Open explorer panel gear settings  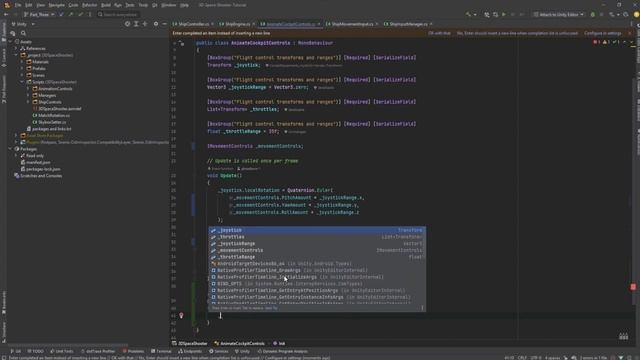pos(156,24)
